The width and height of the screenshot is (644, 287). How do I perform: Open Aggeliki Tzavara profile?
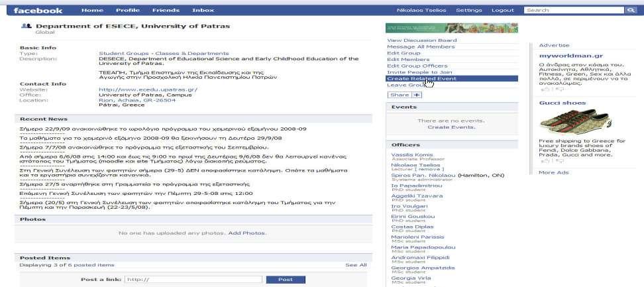417,196
